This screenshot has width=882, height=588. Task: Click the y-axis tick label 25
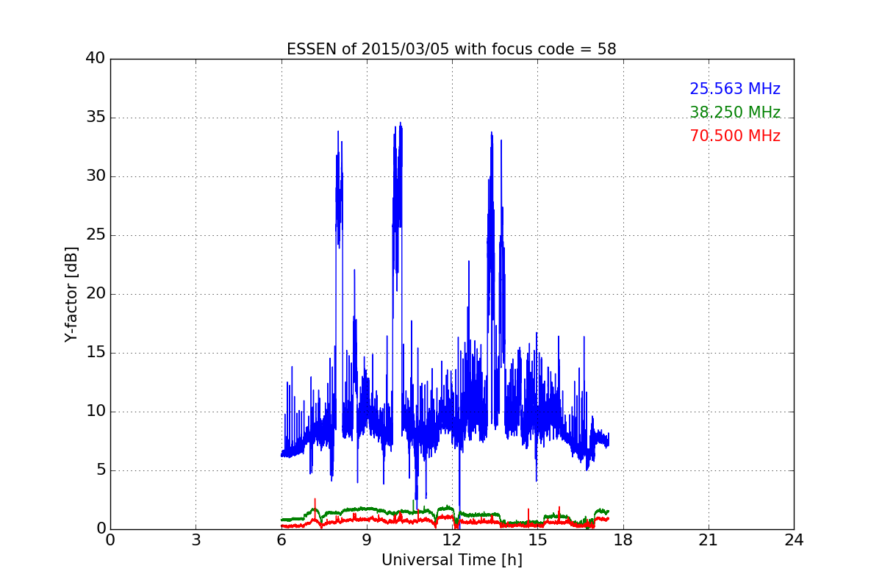pyautogui.click(x=96, y=235)
